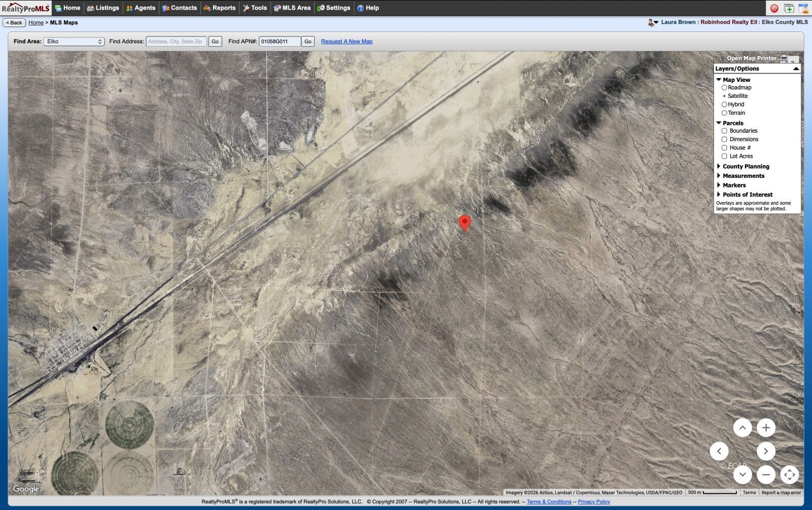Open the Reports section

[x=219, y=8]
